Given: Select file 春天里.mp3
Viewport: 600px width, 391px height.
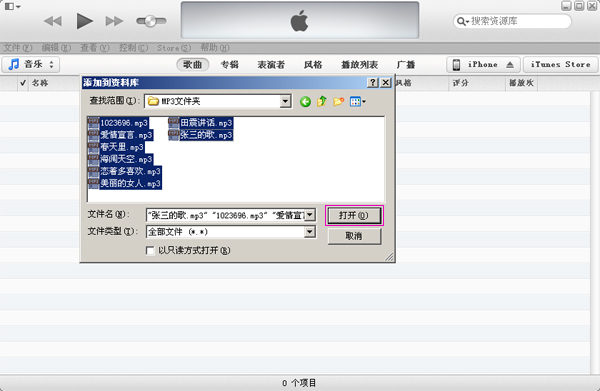Looking at the screenshot, I should coord(122,147).
